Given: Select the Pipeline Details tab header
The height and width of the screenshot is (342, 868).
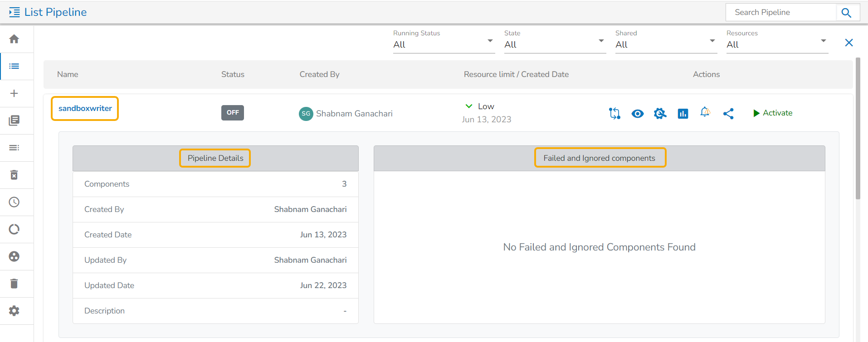Looking at the screenshot, I should pos(215,158).
